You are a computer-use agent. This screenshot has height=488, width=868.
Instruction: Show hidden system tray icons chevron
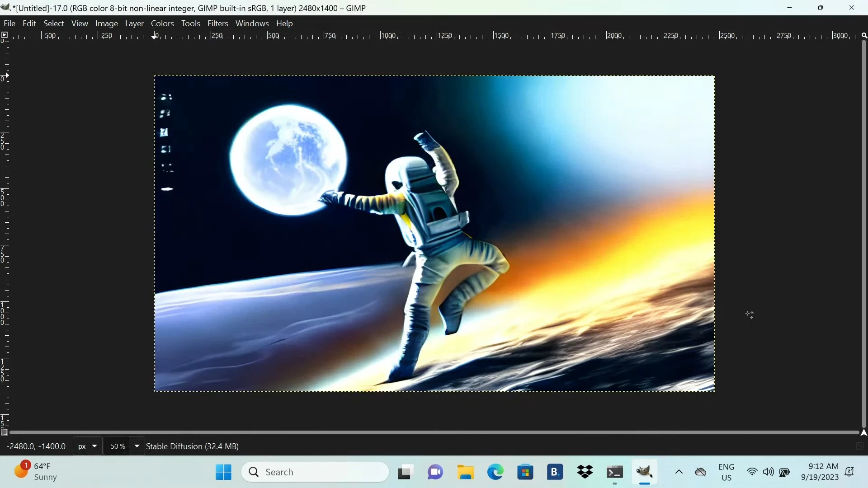click(679, 472)
